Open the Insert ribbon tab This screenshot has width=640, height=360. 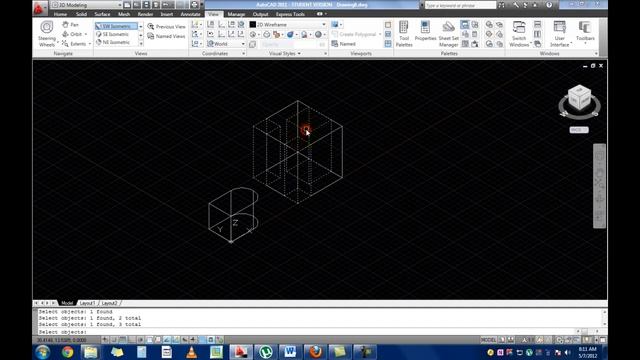click(167, 14)
